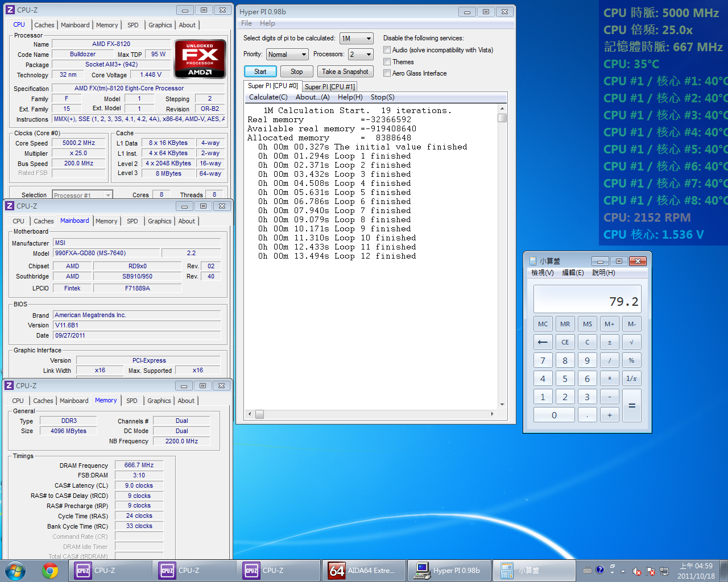Open Caches tab in top CPU-Z window
Screen dimensions: 728x582
(x=44, y=25)
